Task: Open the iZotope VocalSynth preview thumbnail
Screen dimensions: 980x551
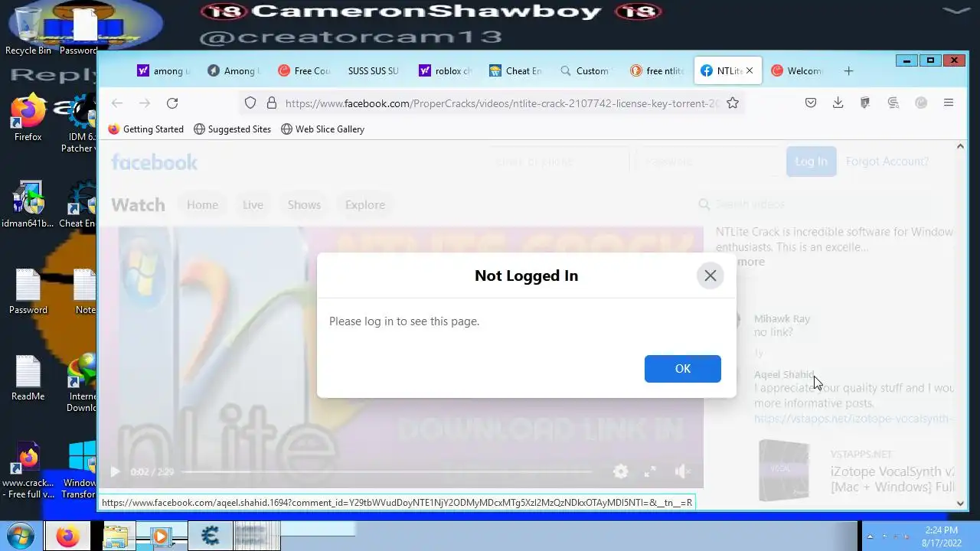Action: [x=784, y=470]
